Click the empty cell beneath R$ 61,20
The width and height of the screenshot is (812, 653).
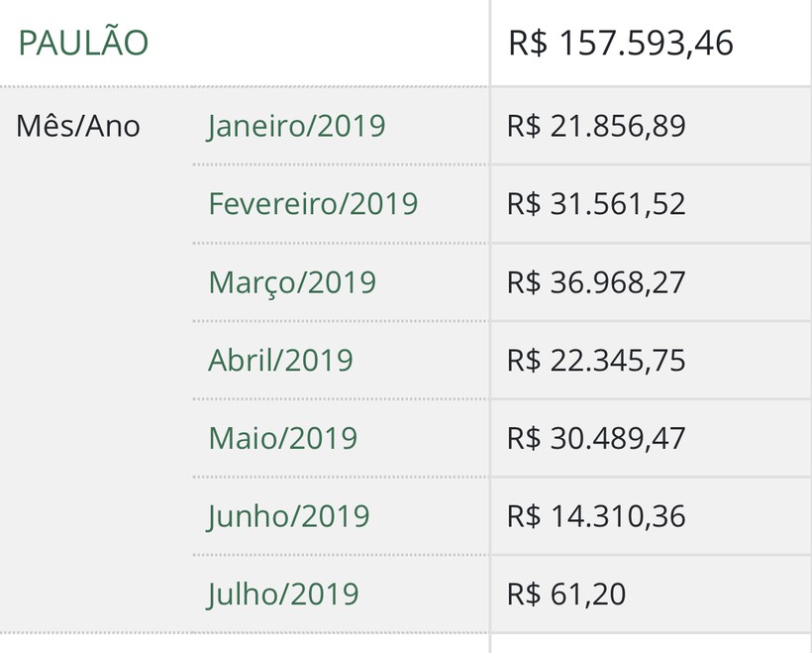(x=651, y=643)
